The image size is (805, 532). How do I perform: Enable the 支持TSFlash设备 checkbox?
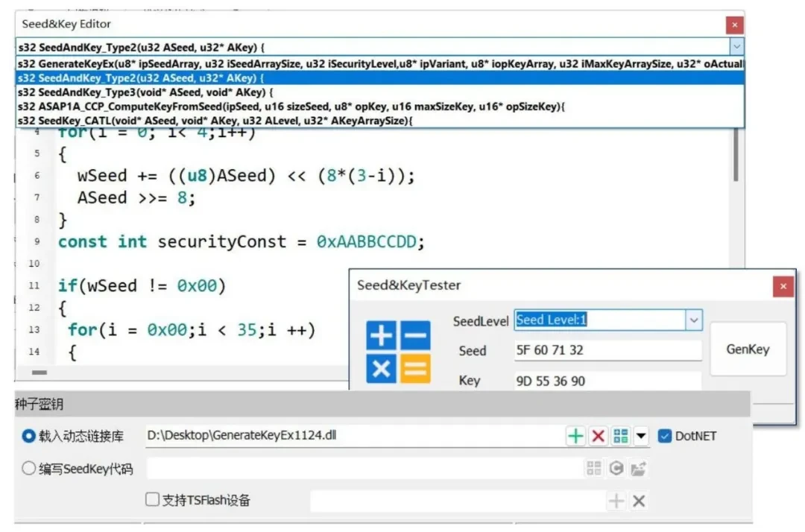153,500
